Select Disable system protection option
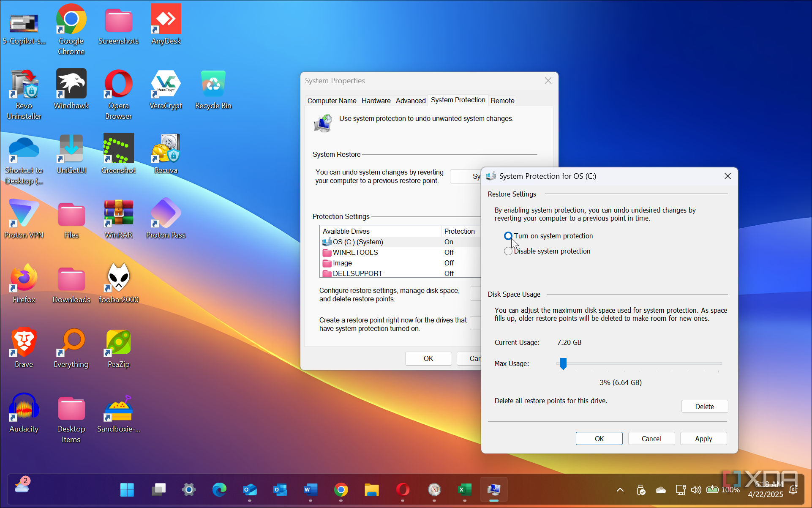 [x=508, y=251]
